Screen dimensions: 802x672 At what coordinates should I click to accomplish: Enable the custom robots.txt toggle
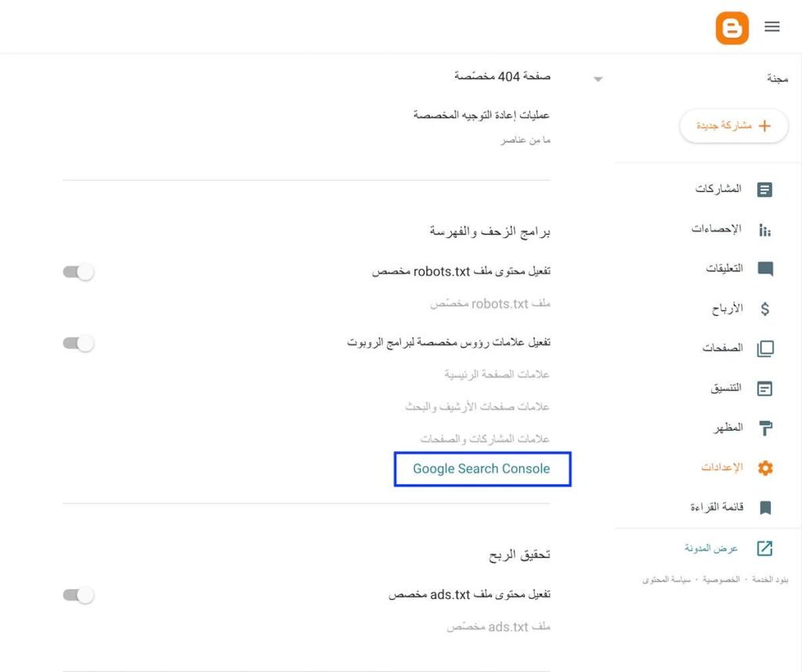(x=78, y=272)
